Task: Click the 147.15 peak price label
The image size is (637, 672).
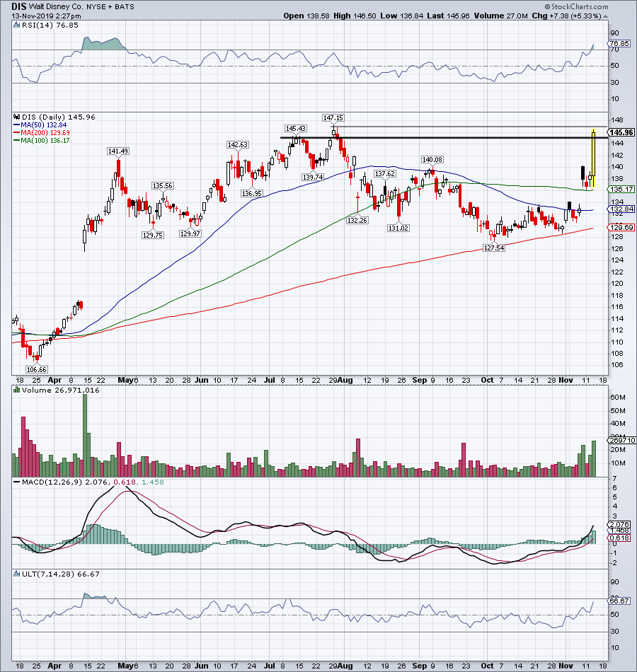Action: (333, 117)
